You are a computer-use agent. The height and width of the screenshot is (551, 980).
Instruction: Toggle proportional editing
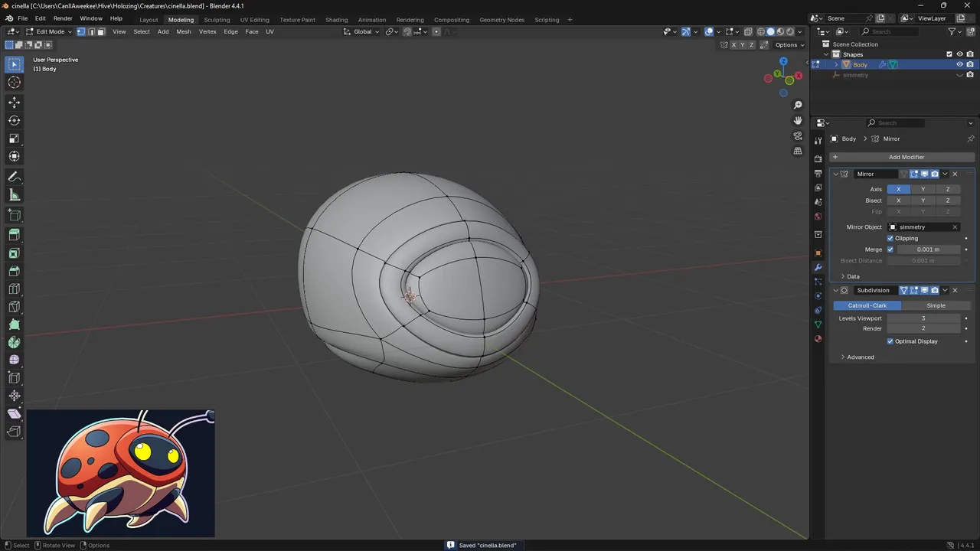(436, 31)
